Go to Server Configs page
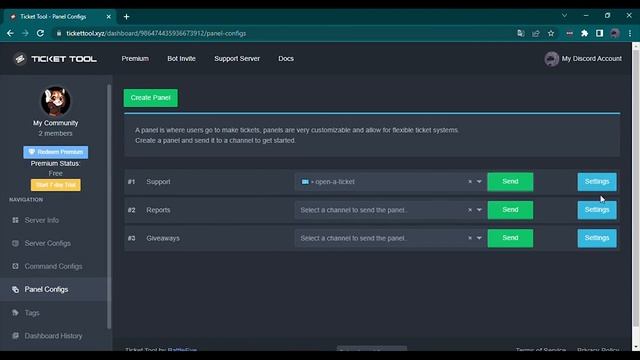640x360 pixels. (48, 243)
